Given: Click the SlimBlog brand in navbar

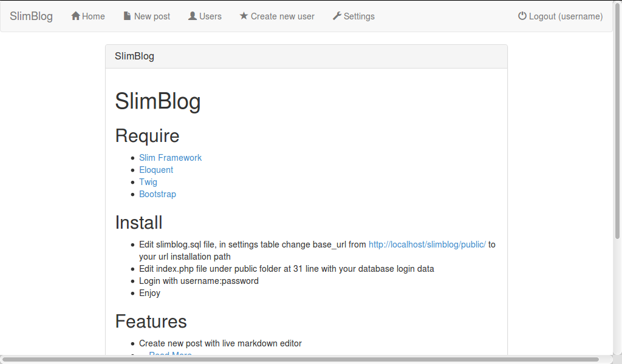Looking at the screenshot, I should (x=31, y=16).
